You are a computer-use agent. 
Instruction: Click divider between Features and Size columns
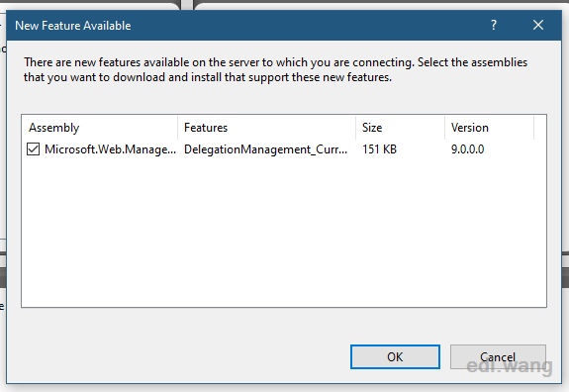355,128
